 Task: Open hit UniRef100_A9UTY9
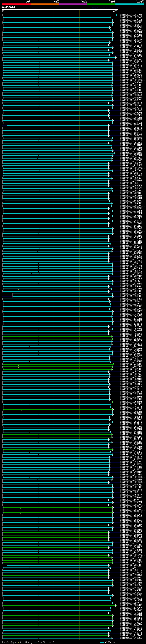tap(131, 25)
